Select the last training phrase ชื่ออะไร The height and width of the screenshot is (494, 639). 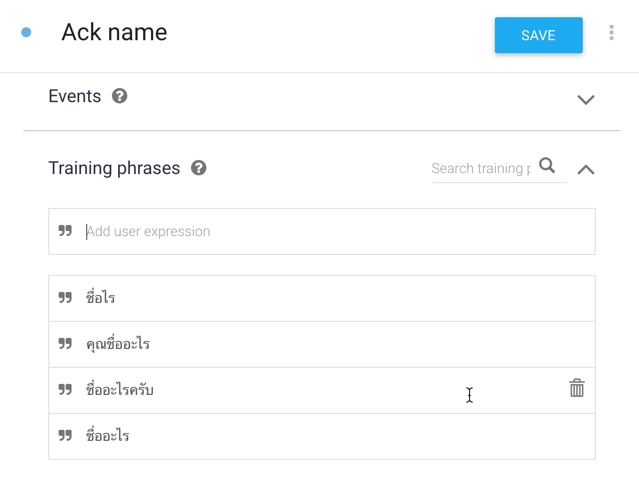point(108,436)
